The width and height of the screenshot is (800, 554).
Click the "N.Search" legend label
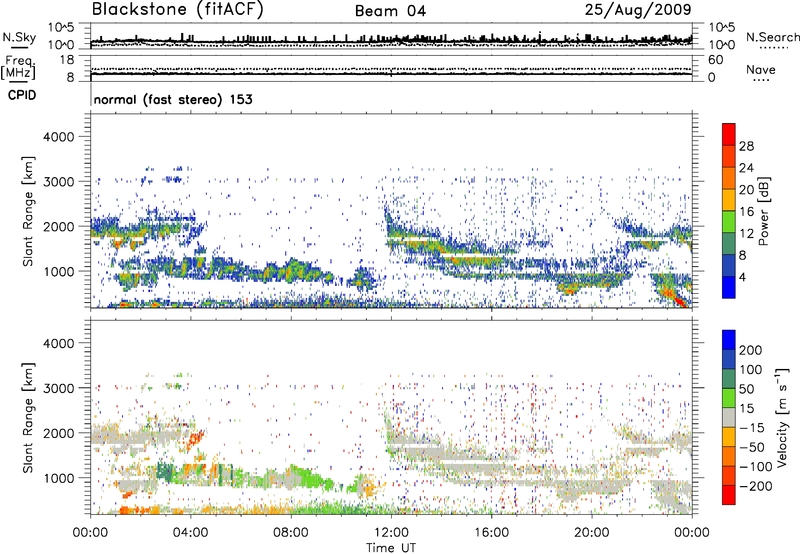pos(772,37)
